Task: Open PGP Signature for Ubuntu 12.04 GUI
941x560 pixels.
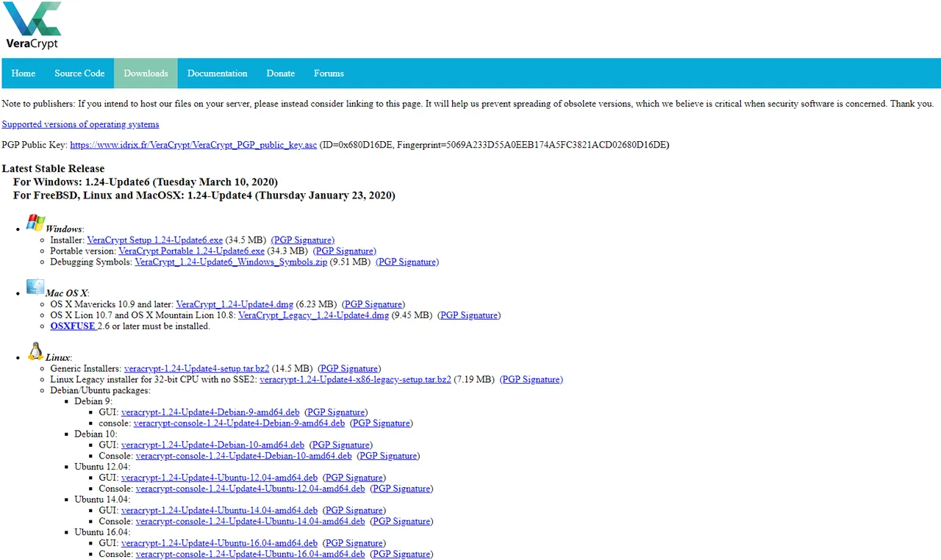Action: (x=354, y=478)
